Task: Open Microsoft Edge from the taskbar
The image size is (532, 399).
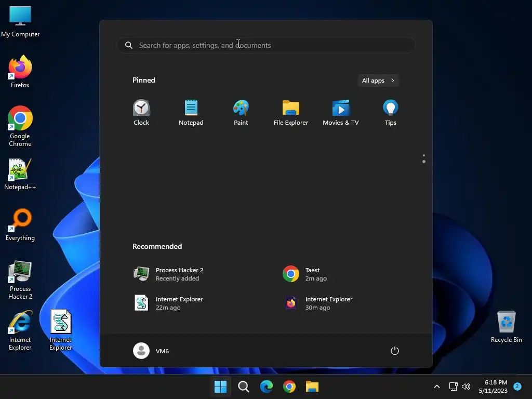Action: 267,387
